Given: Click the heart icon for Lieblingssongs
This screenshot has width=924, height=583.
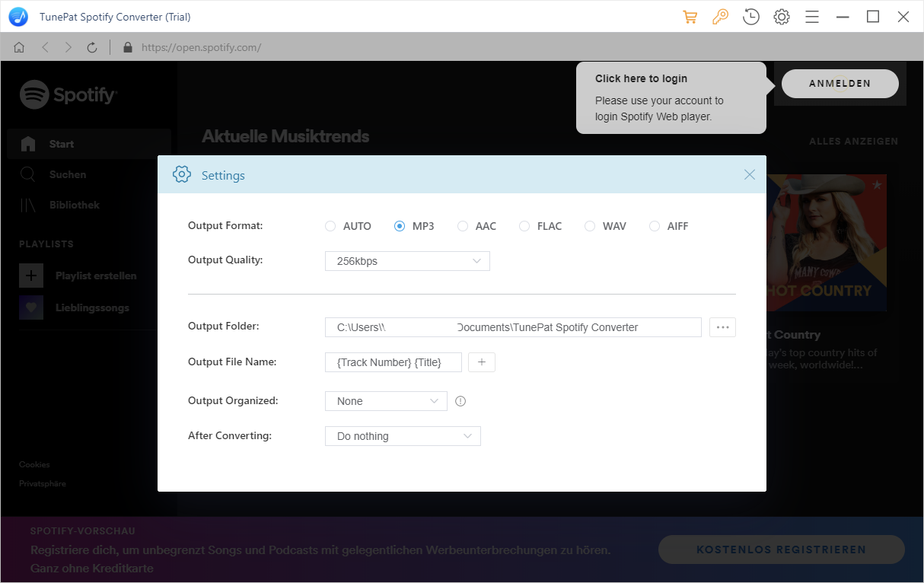Looking at the screenshot, I should 31,307.
